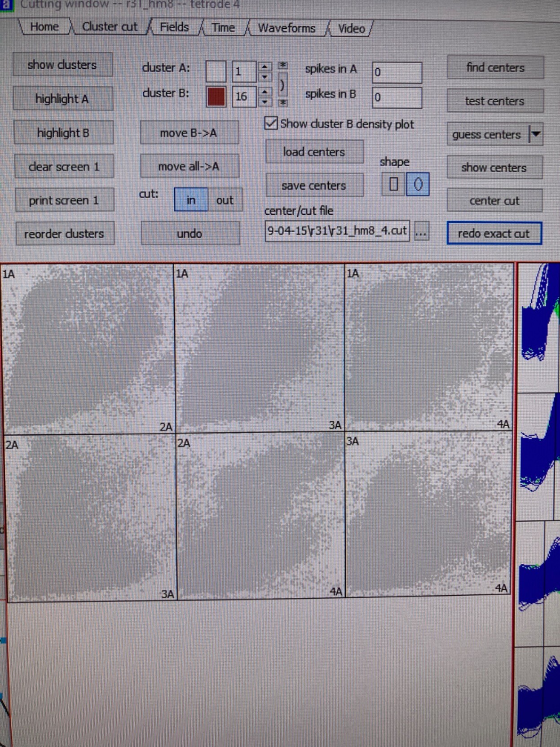This screenshot has height=747, width=560.
Task: Click clear screen 1 button
Action: click(64, 167)
